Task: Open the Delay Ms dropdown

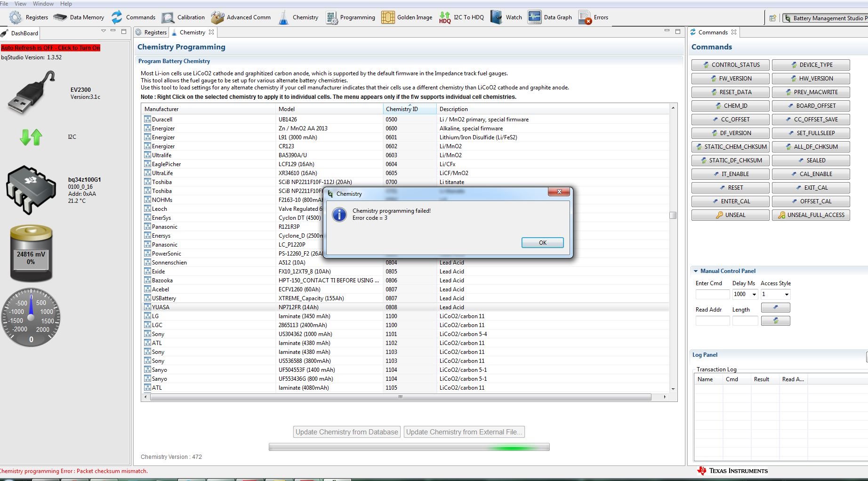Action: pyautogui.click(x=754, y=295)
